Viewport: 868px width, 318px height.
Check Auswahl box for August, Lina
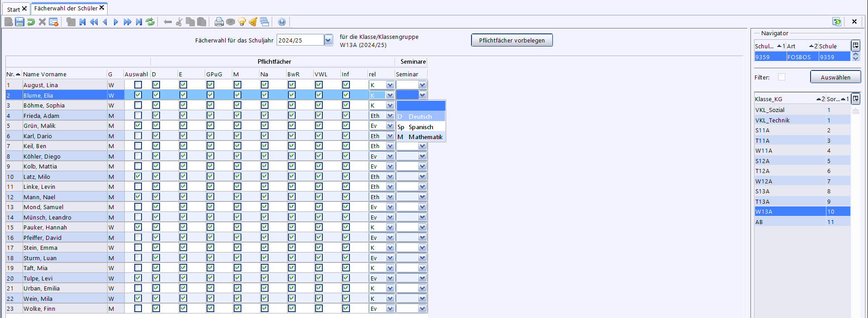(x=138, y=85)
